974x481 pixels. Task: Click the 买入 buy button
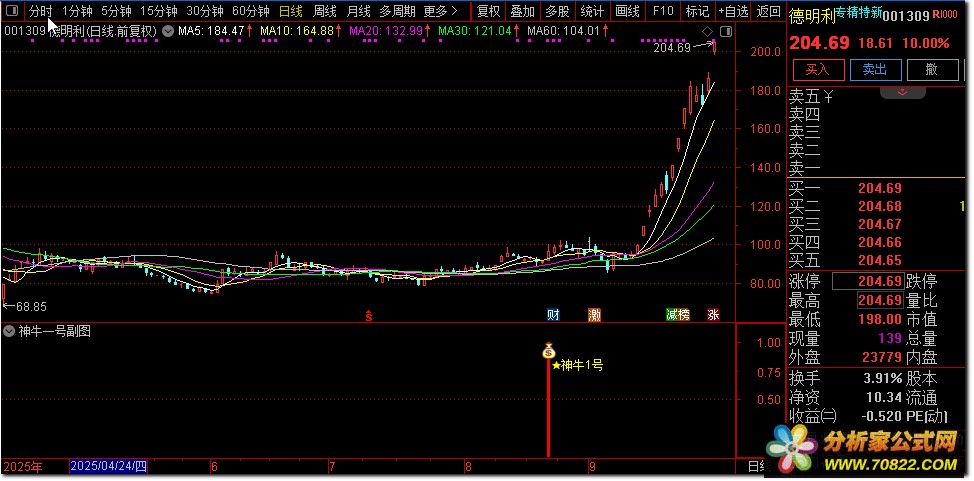tap(817, 70)
